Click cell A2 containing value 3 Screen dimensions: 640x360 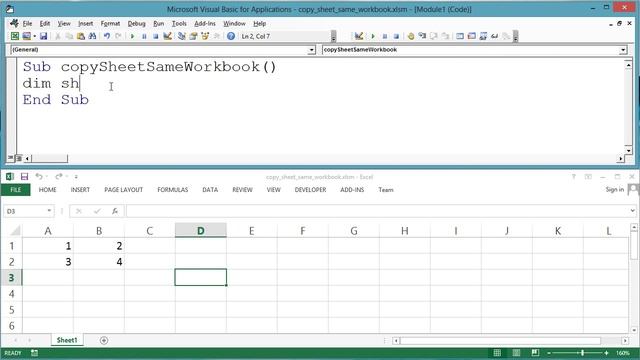[x=48, y=262]
